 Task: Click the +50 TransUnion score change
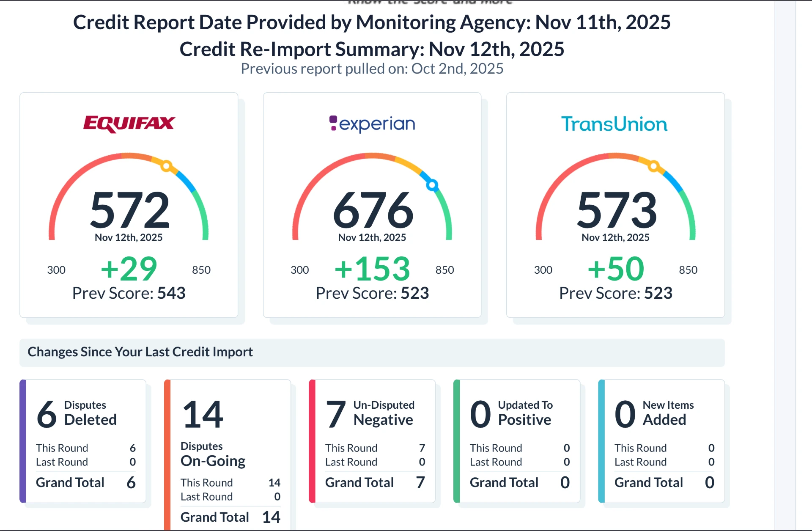(616, 269)
